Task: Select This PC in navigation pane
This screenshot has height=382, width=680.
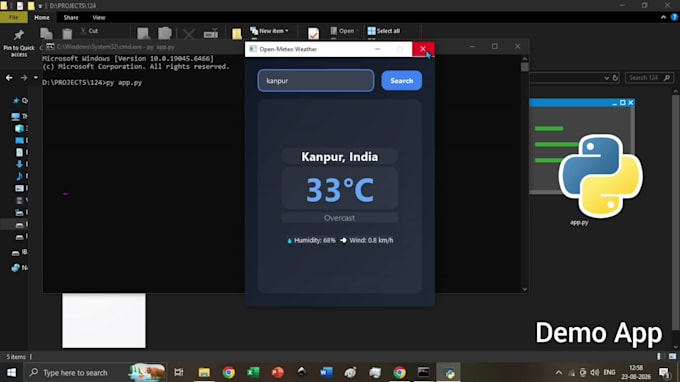Action: tap(16, 116)
